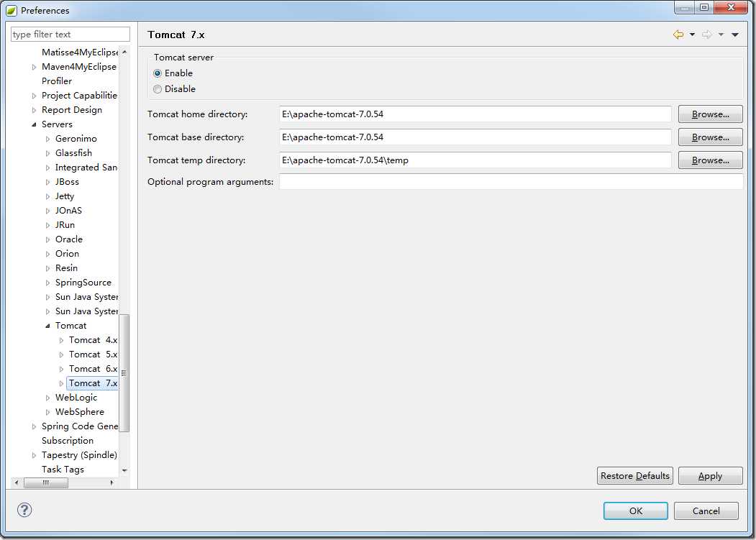The width and height of the screenshot is (756, 540).
Task: Click the Optional program arguments field
Action: (511, 182)
